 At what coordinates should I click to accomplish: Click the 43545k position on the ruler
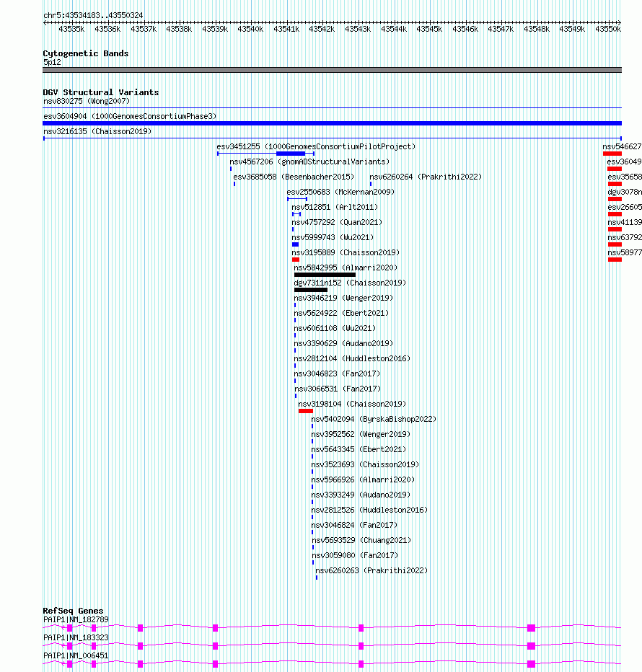[x=429, y=29]
